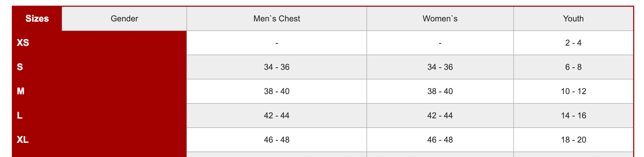644x157 pixels.
Task: Select the Youth S cell reading 6 - 8
Action: click(573, 67)
